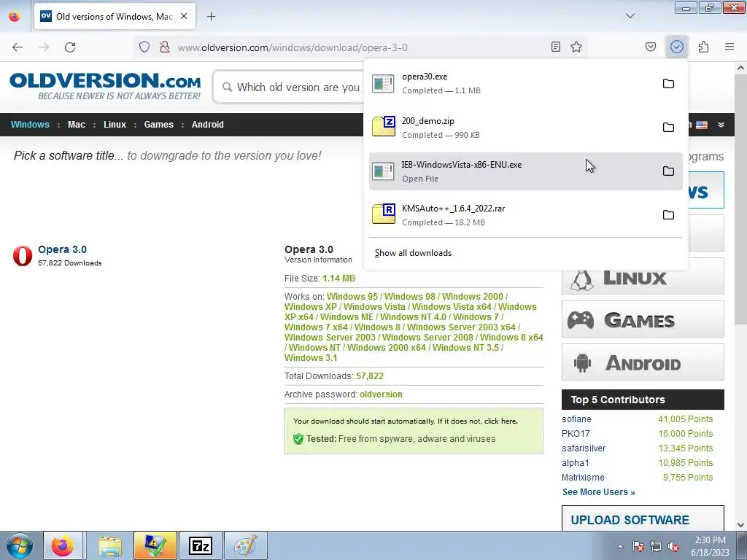Viewport: 747px width, 560px height.
Task: Open the network tray icon
Action: coord(656,546)
